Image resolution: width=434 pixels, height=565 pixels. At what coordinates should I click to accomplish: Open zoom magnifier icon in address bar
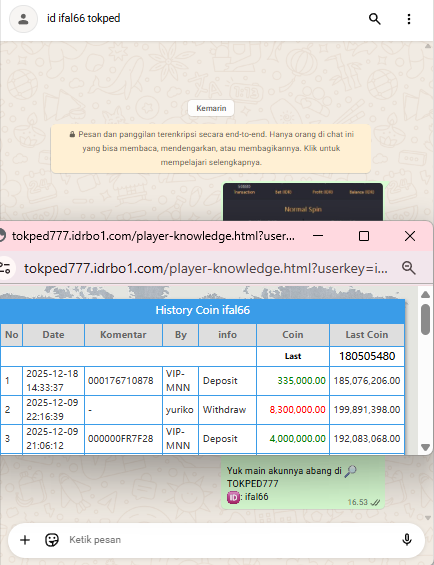[409, 268]
